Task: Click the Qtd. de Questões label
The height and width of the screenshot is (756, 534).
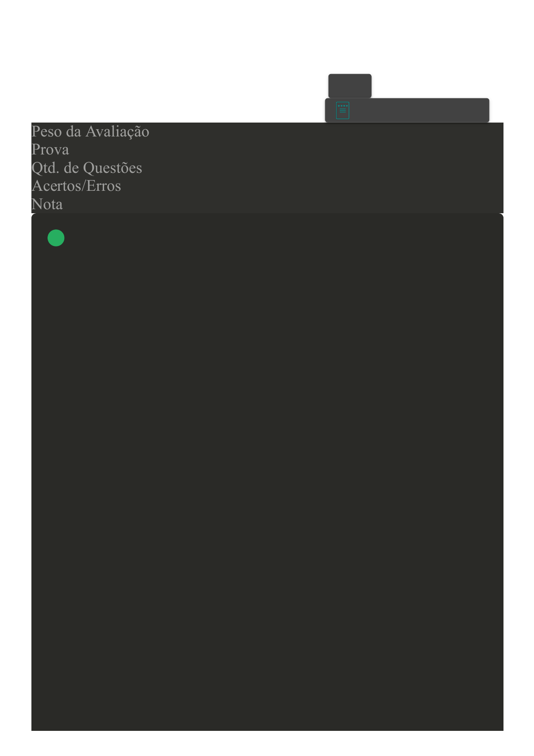Action: tap(87, 168)
